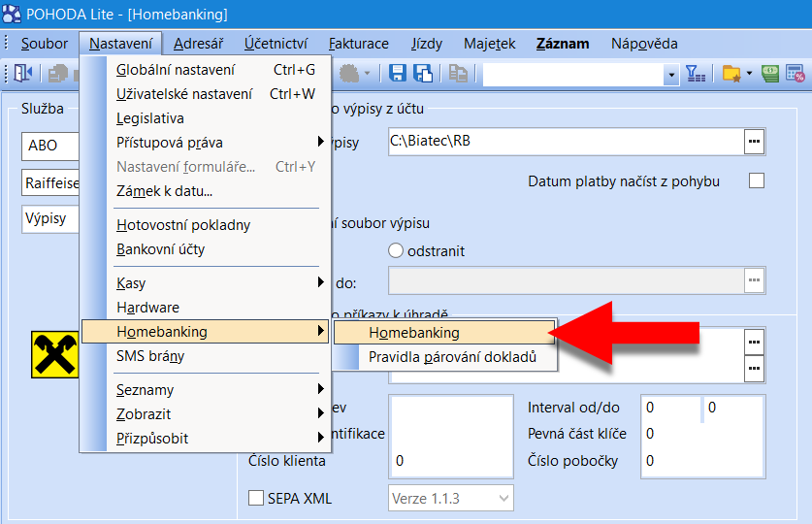
Task: Enable the SEPA XML checkbox
Action: (x=256, y=499)
